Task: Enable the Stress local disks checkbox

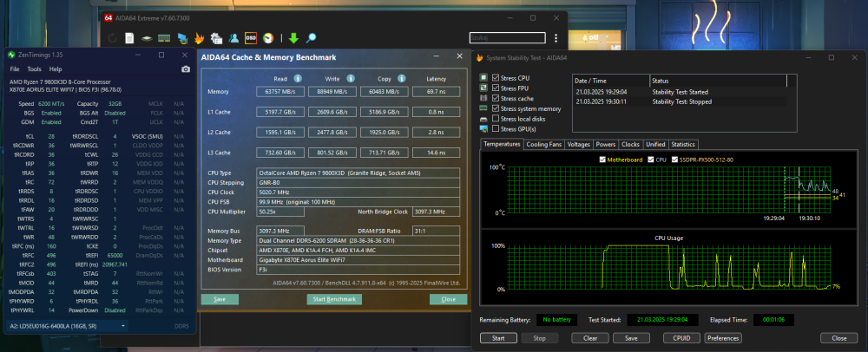Action: click(x=495, y=119)
